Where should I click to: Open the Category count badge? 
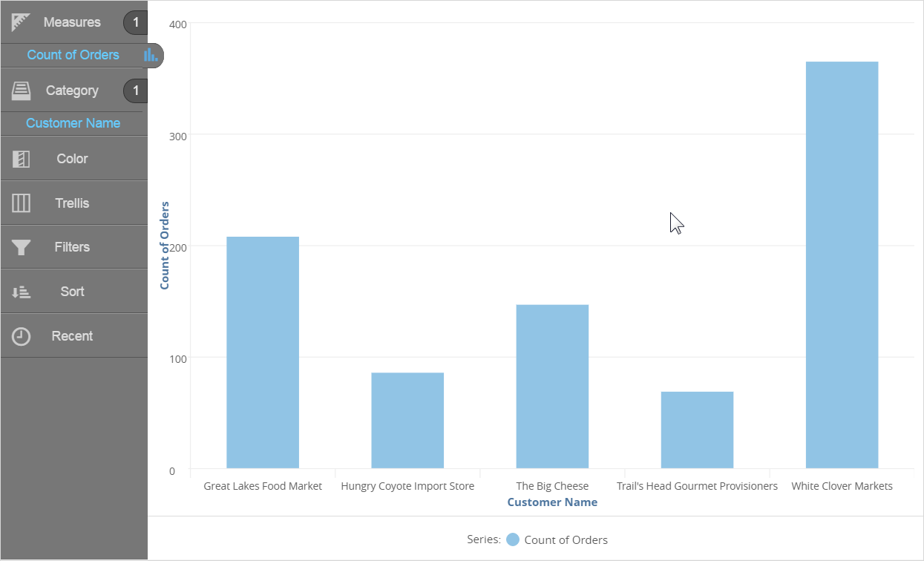(x=136, y=91)
